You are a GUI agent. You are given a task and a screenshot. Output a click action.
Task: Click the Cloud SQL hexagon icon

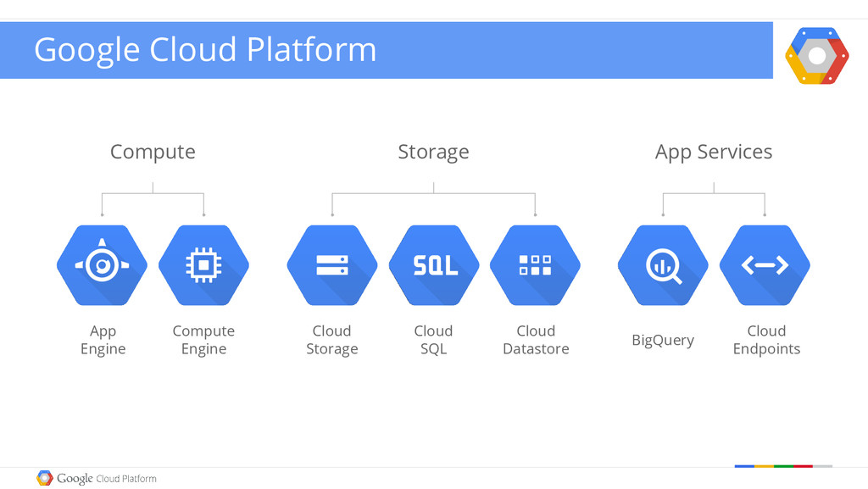434,265
